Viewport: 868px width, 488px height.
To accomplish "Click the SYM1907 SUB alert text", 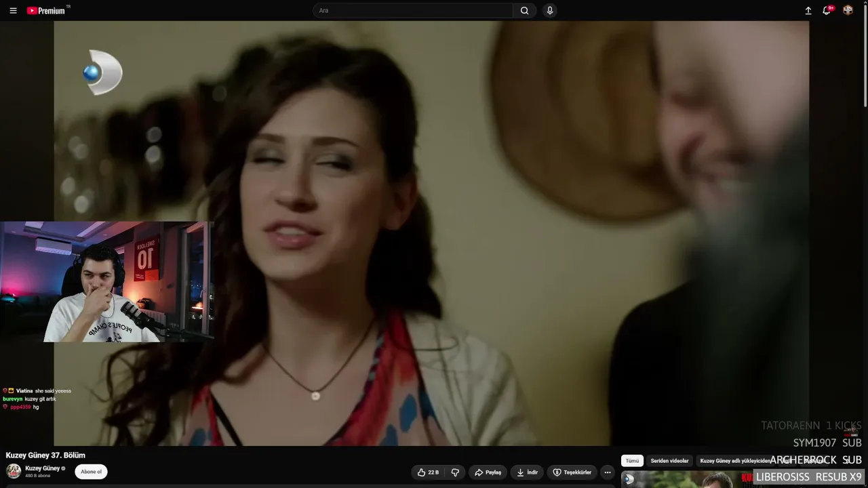I will [827, 443].
